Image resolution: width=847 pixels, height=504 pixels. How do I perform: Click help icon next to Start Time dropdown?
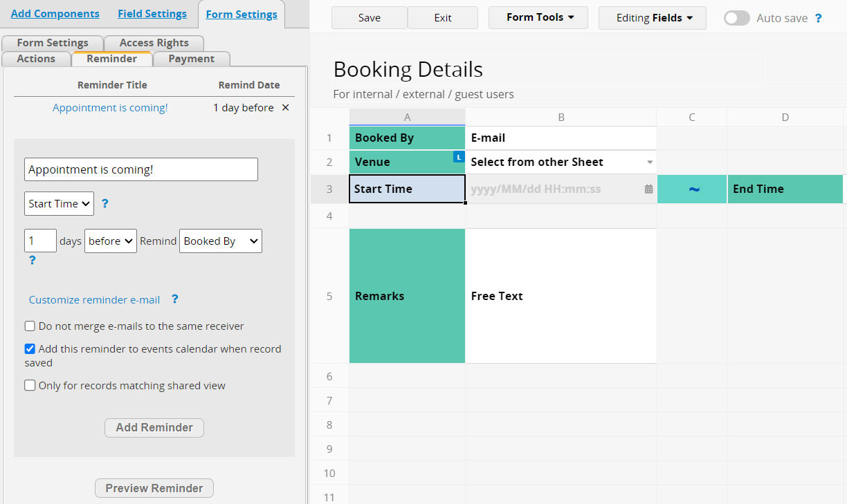[x=105, y=204]
